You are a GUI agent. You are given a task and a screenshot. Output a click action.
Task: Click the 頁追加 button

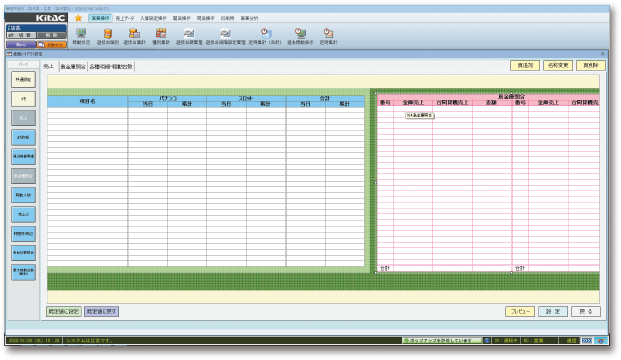point(525,65)
